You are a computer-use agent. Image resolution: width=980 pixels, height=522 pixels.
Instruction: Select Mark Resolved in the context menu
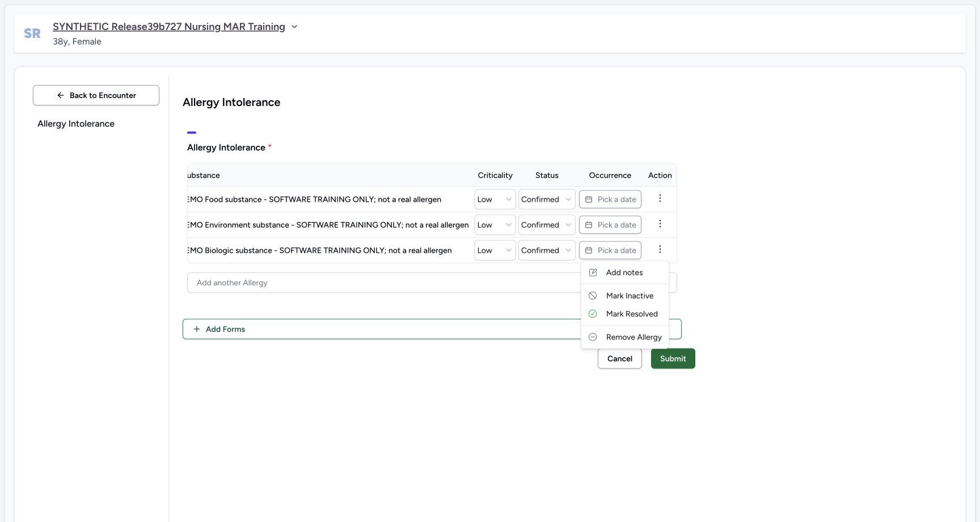tap(625, 314)
